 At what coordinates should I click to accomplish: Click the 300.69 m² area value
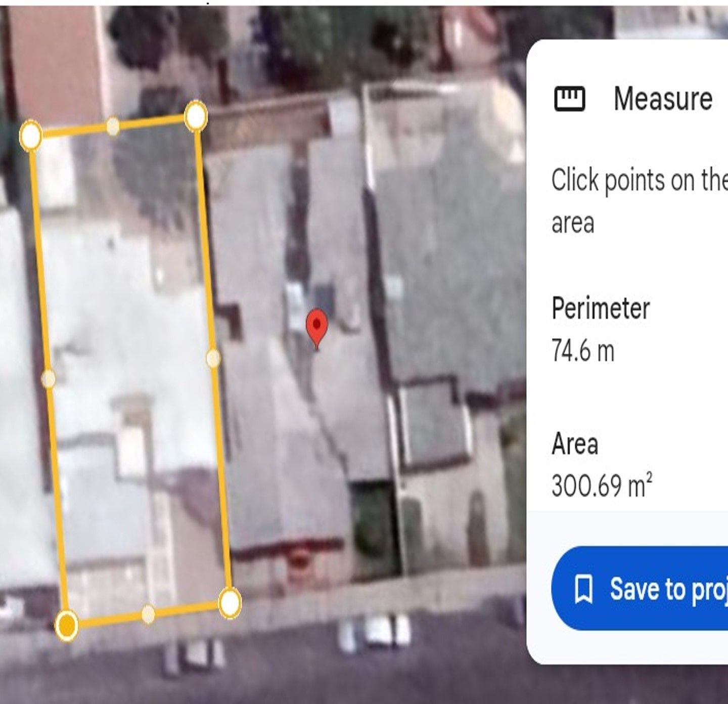(x=602, y=485)
